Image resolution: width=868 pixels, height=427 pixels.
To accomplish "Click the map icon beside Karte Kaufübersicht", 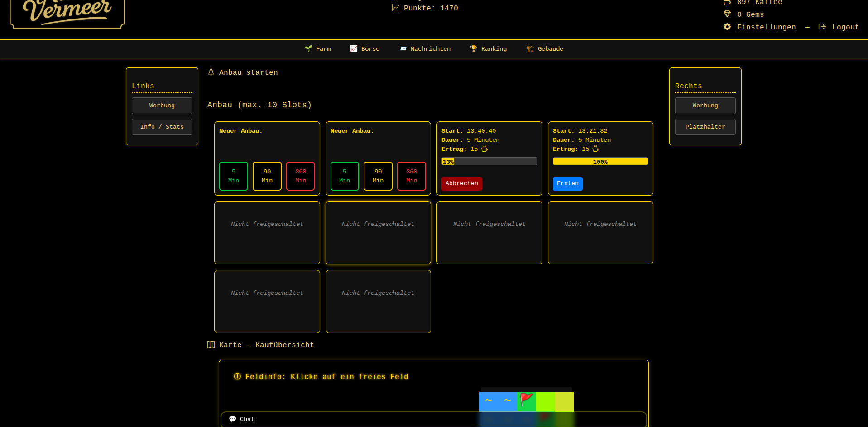I will tap(211, 345).
